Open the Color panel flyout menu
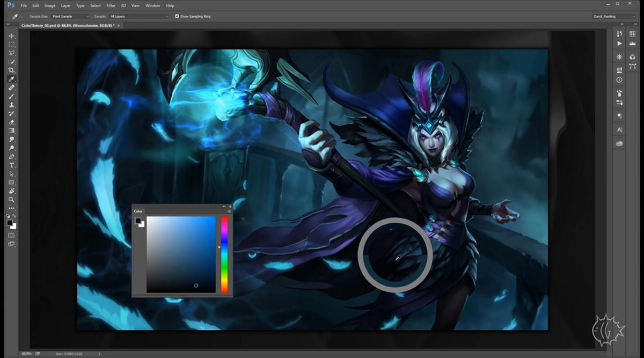644x358 pixels. pos(229,211)
